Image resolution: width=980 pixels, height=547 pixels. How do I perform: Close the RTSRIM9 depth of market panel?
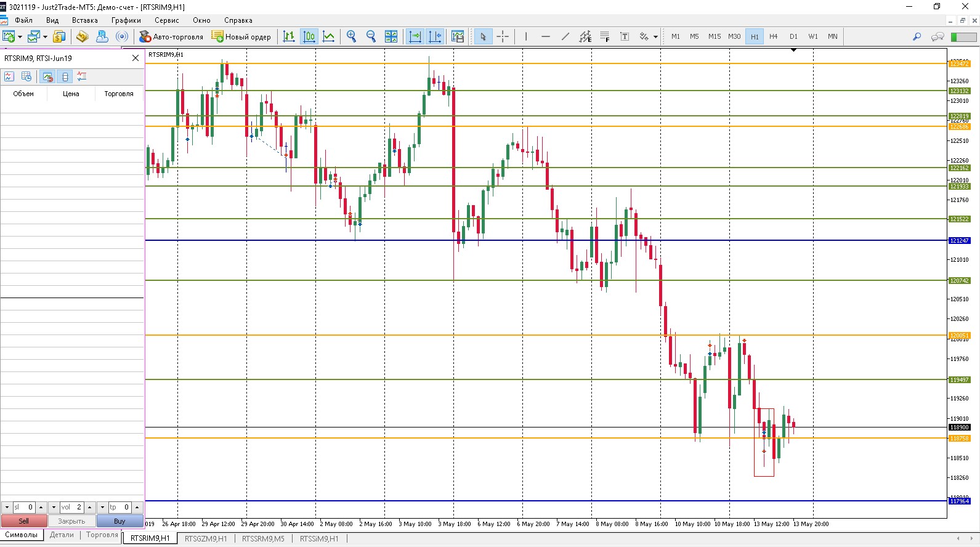point(136,58)
